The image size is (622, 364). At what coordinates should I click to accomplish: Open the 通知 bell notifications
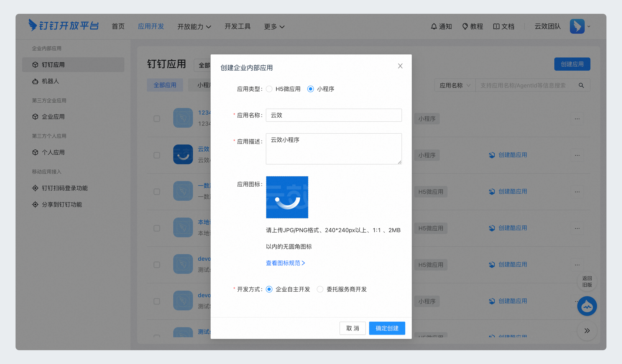coord(441,26)
